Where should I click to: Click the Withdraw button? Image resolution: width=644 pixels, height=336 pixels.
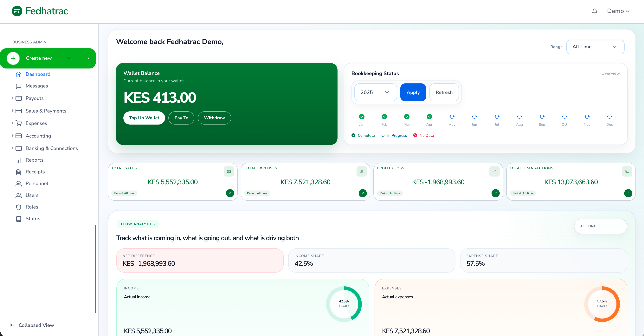click(x=214, y=118)
